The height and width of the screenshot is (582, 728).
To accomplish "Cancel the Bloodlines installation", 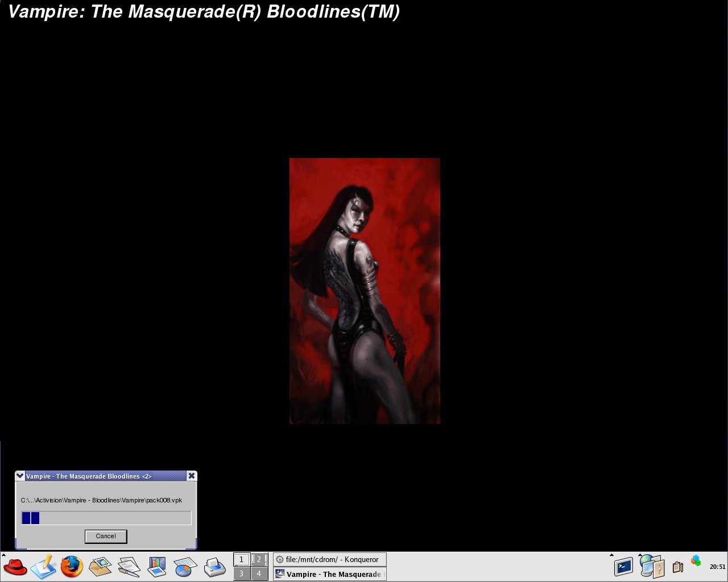I will coord(106,536).
